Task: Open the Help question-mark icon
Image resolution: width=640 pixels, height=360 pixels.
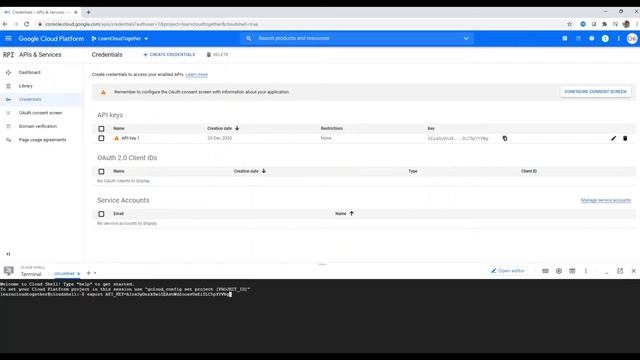Action: tap(591, 38)
